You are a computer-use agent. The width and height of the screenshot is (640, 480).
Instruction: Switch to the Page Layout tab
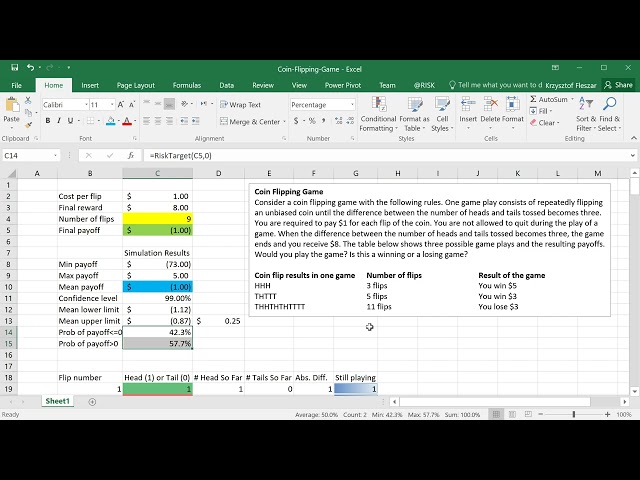(x=136, y=85)
